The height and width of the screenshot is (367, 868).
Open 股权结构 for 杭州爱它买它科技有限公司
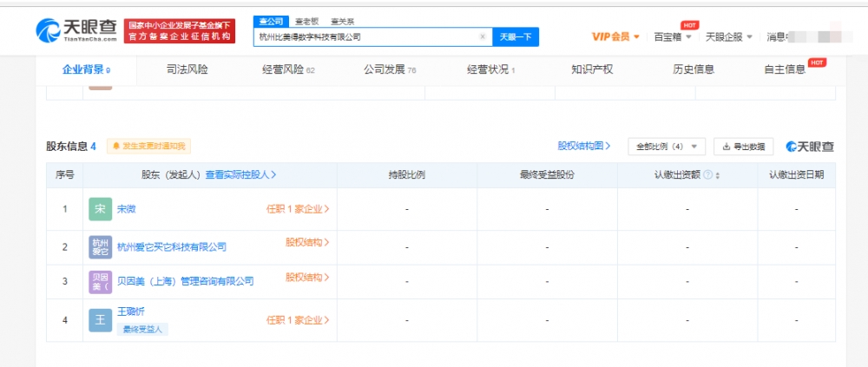click(307, 242)
